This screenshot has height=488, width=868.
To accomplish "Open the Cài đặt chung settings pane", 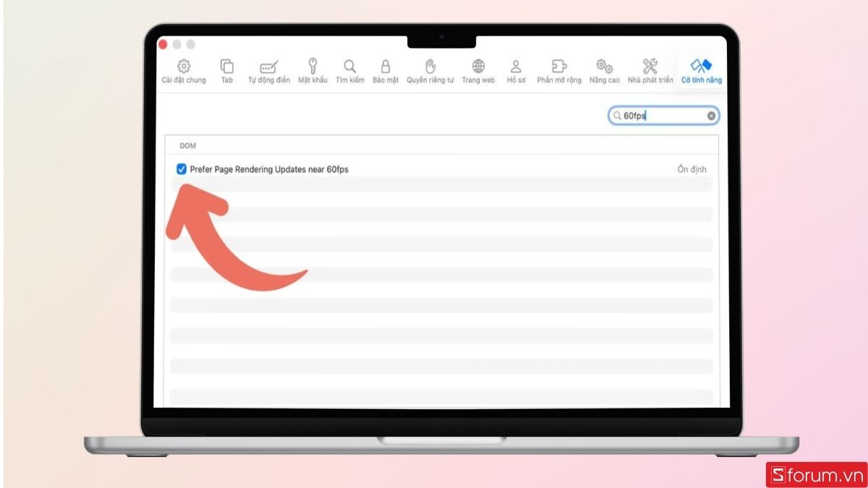I will (182, 70).
